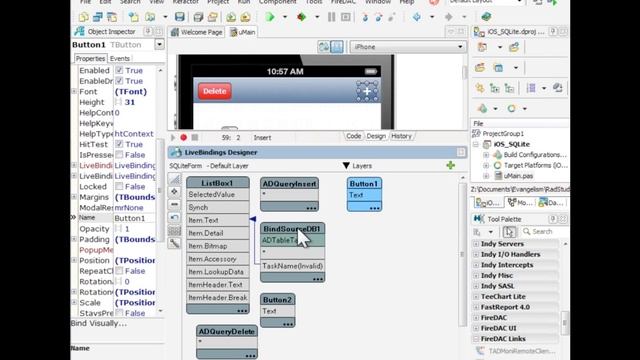Expand the Padding property
The width and height of the screenshot is (640, 360).
74,239
